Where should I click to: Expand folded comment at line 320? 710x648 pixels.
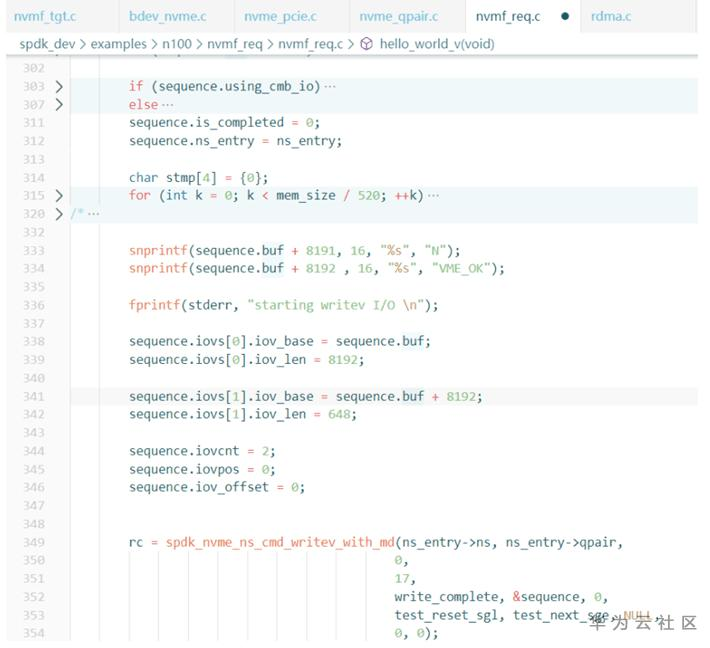(x=59, y=214)
